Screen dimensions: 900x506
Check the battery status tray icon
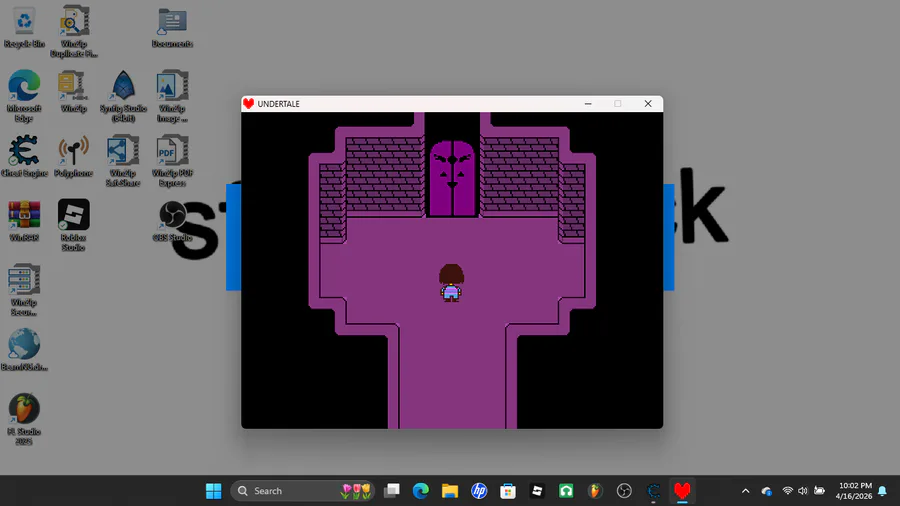coord(819,491)
